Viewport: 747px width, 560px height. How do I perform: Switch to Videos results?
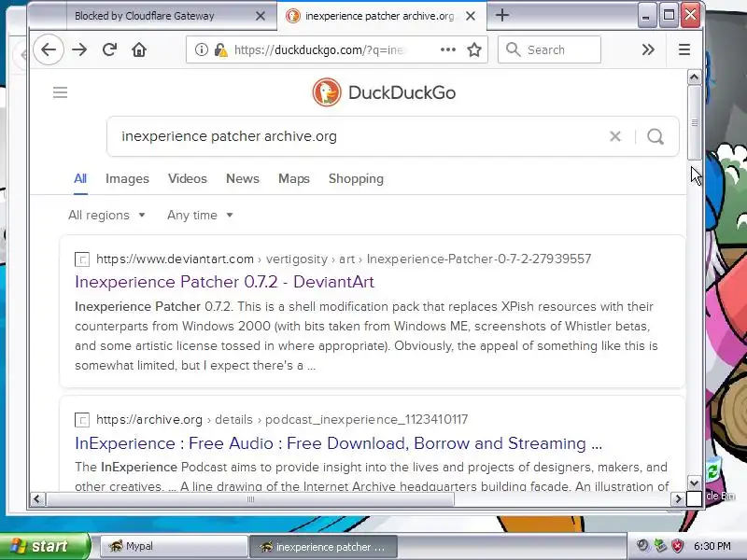click(188, 178)
